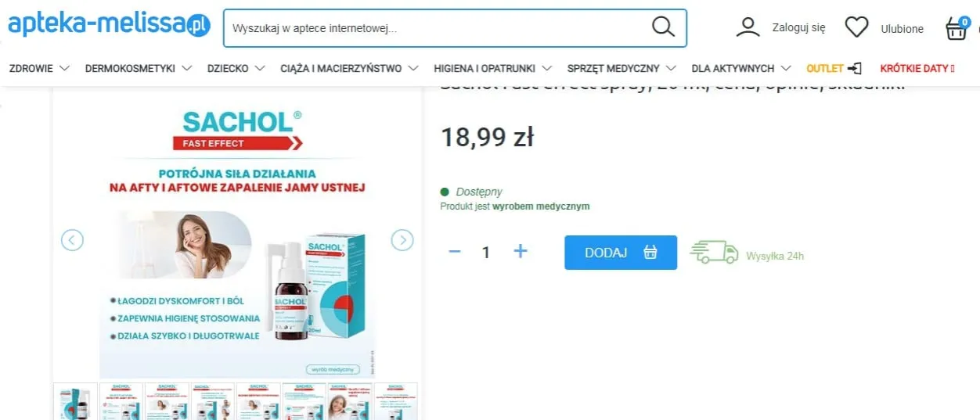Screen dimensions: 980x420
Task: Click the heart favorites icon
Action: point(856,28)
